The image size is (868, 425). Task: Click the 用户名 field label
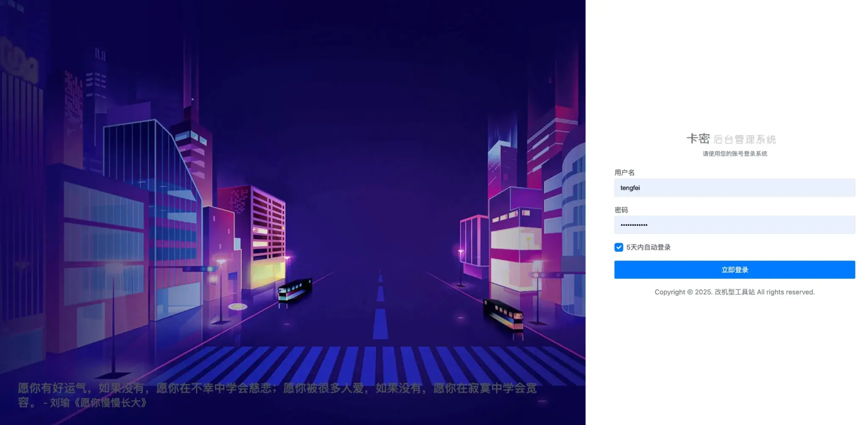tap(625, 172)
